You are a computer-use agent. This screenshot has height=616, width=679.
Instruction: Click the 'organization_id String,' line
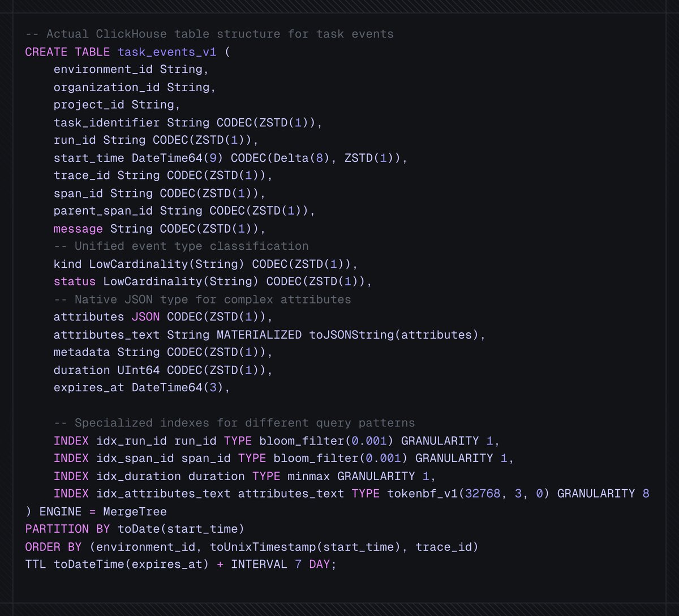click(x=135, y=87)
